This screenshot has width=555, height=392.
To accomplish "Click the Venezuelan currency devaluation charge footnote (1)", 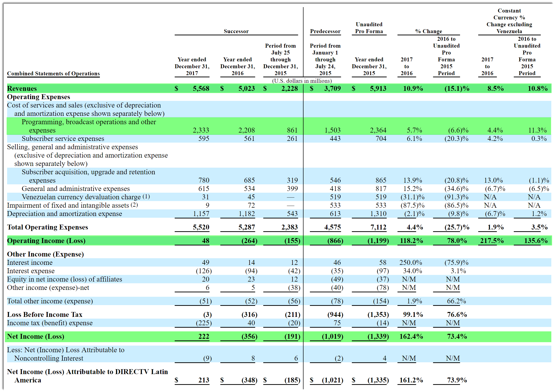I will (x=146, y=197).
